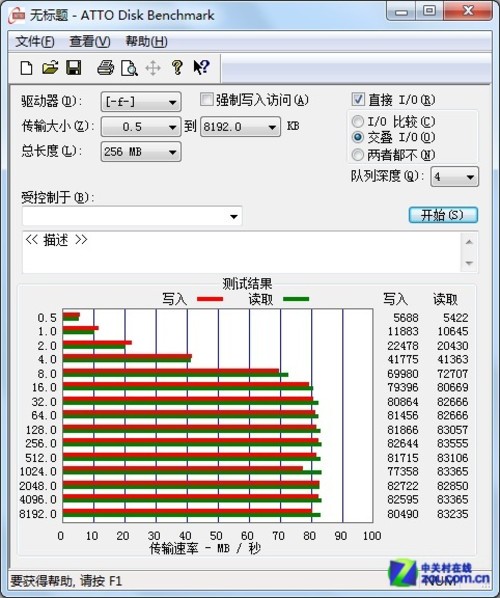The height and width of the screenshot is (598, 500).
Task: Expand the 队列深度 queue depth dropdown
Action: [x=454, y=177]
